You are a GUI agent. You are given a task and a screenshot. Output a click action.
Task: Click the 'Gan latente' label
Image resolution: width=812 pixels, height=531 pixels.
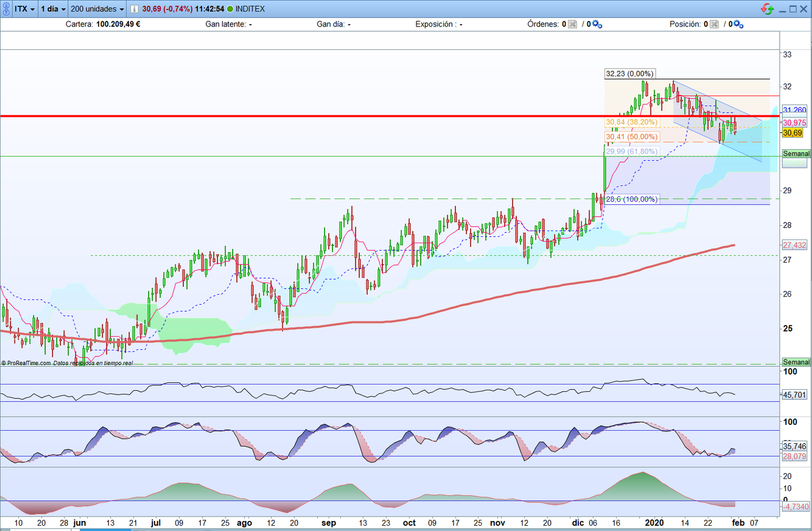tap(226, 24)
